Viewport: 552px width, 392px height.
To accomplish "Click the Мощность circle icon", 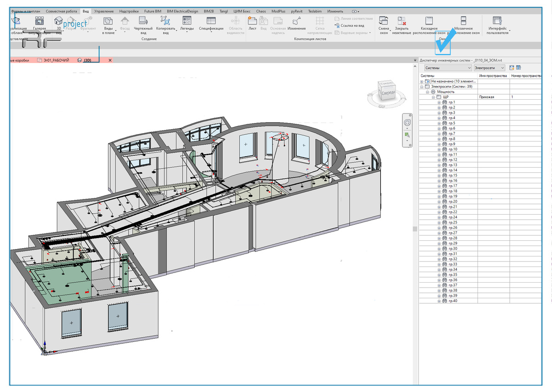I will coord(433,92).
